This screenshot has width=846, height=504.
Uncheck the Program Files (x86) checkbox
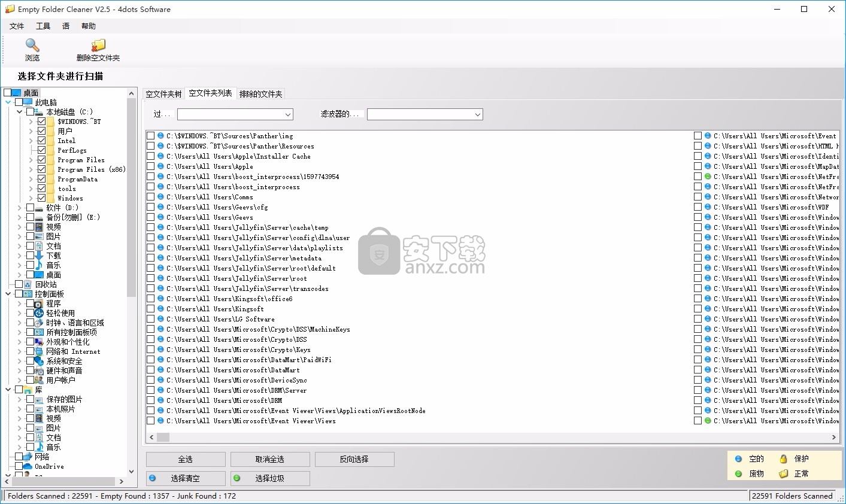(41, 169)
